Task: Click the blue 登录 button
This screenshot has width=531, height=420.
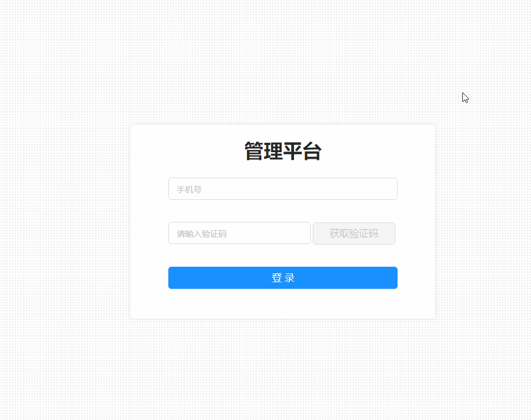Action: click(x=283, y=278)
